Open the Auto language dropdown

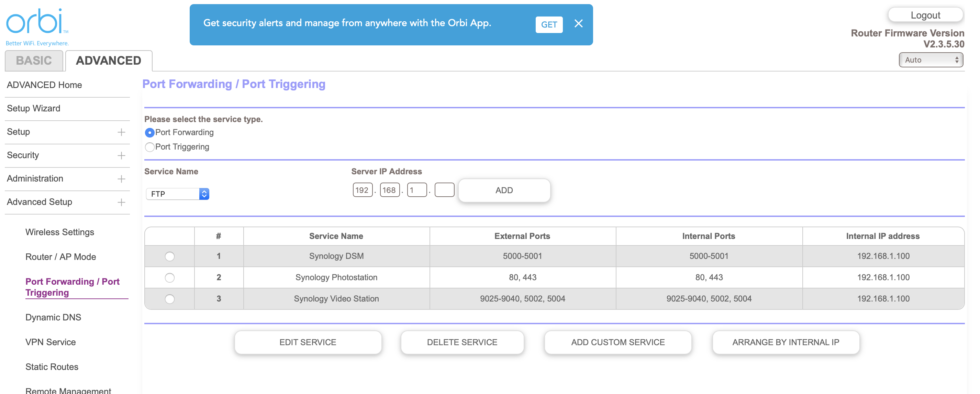coord(931,60)
